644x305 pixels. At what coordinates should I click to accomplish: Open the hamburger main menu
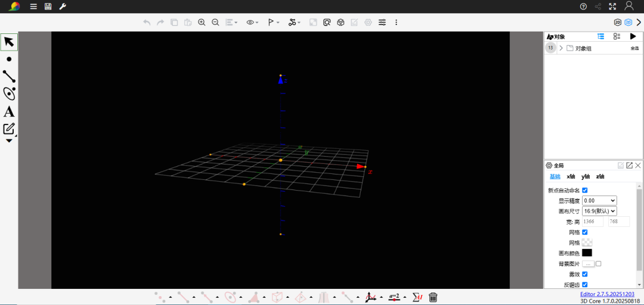[x=33, y=7]
